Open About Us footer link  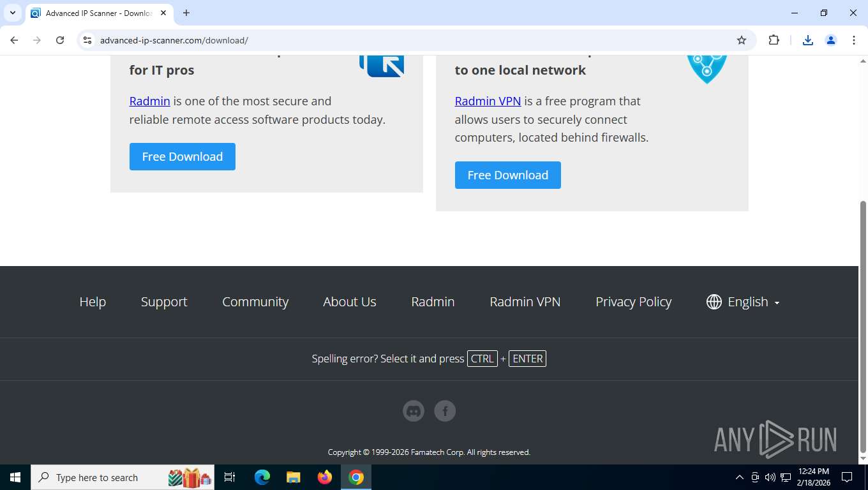(350, 302)
